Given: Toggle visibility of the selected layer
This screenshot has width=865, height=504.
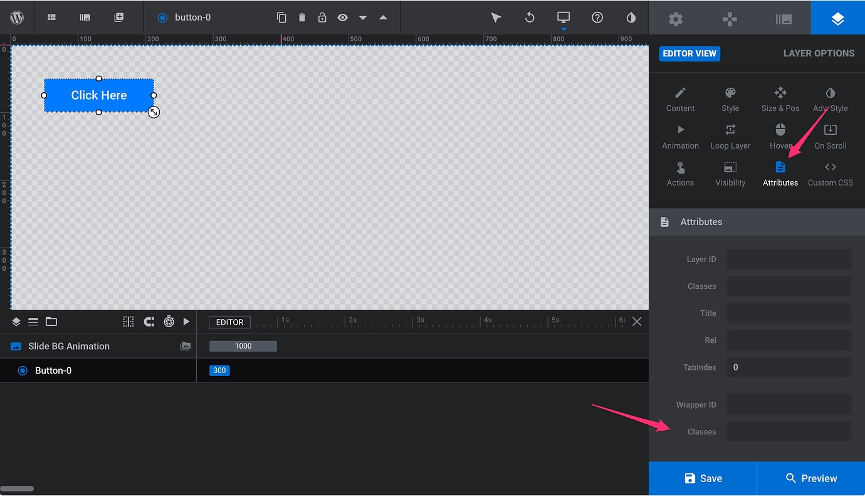Looking at the screenshot, I should tap(342, 18).
